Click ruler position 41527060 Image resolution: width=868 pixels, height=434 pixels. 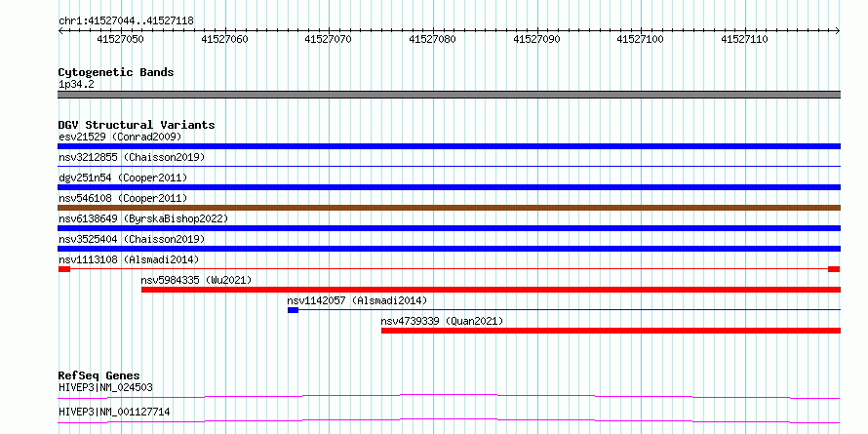pos(224,39)
